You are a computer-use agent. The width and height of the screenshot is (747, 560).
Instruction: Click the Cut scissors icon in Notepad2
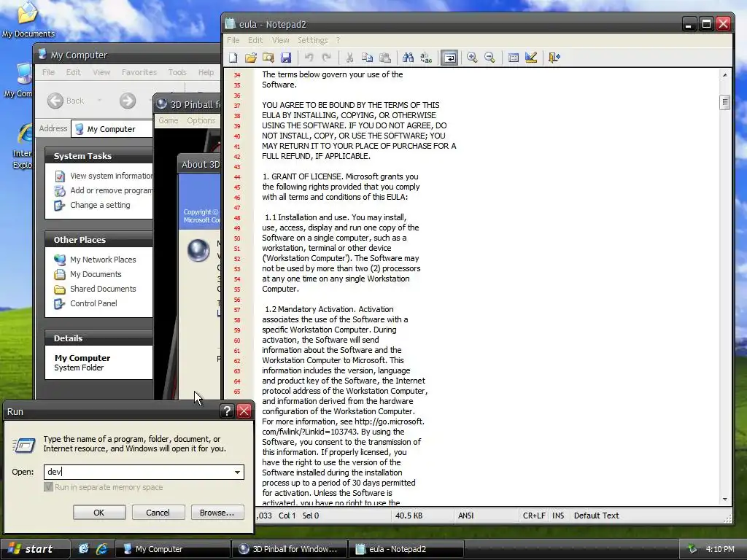[x=349, y=58]
